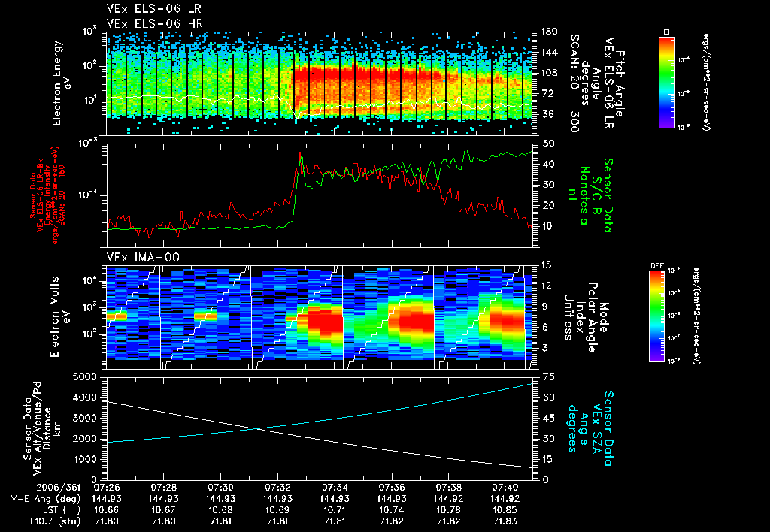
Task: Click the Electron Energy eV axis label
Action: coord(62,83)
